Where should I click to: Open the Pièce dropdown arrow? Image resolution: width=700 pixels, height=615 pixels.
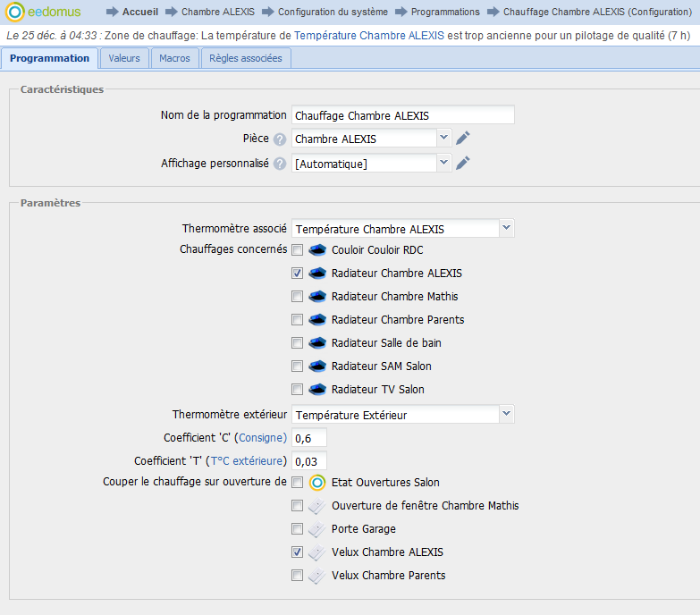pyautogui.click(x=444, y=139)
